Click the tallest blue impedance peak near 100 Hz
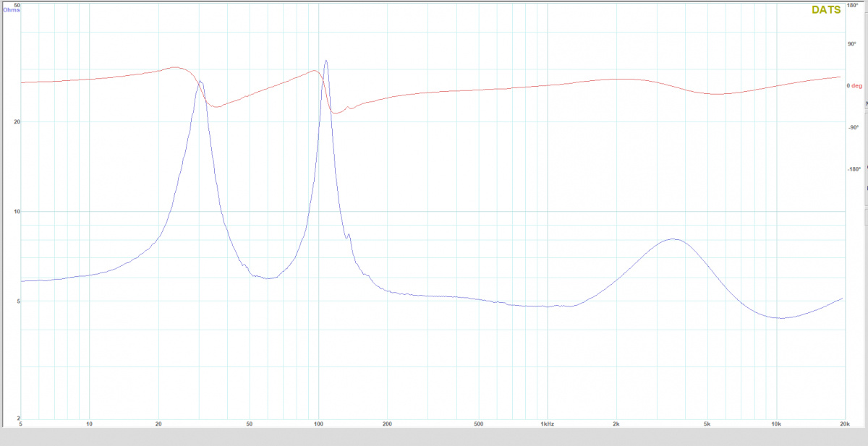The image size is (868, 446). pos(326,61)
